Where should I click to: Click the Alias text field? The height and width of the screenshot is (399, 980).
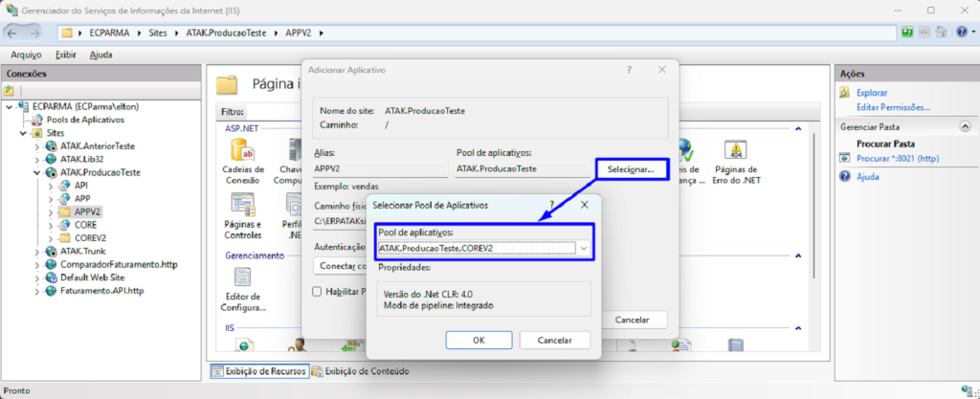click(379, 168)
